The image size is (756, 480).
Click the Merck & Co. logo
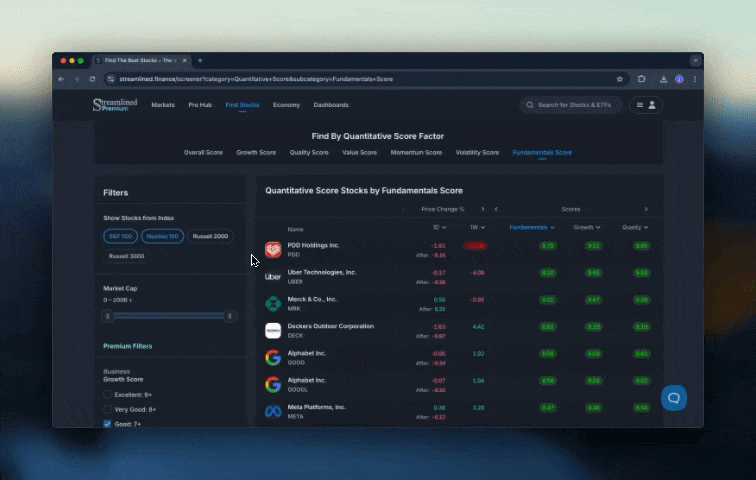[x=273, y=304]
